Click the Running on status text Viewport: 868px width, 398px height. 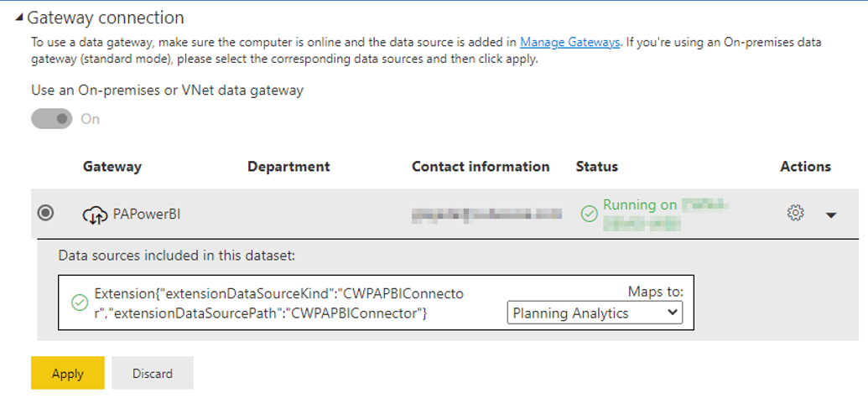[x=640, y=205]
